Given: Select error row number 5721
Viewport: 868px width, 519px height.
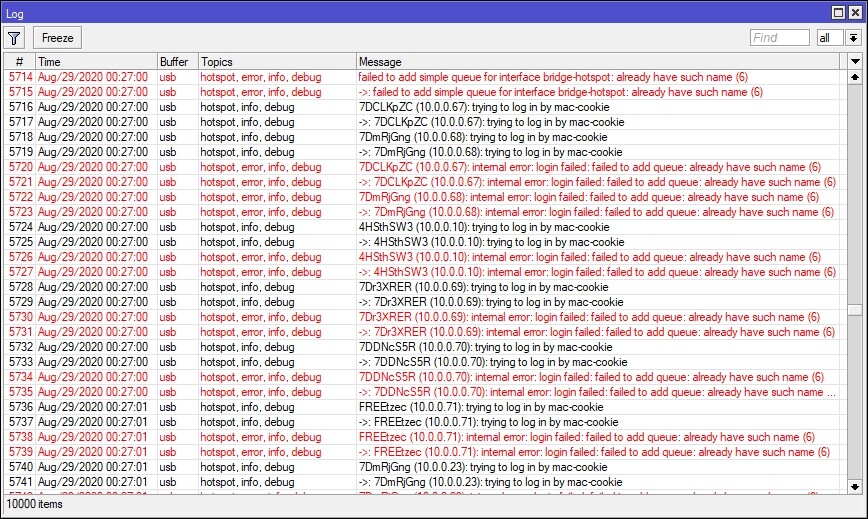Looking at the screenshot, I should (425, 181).
